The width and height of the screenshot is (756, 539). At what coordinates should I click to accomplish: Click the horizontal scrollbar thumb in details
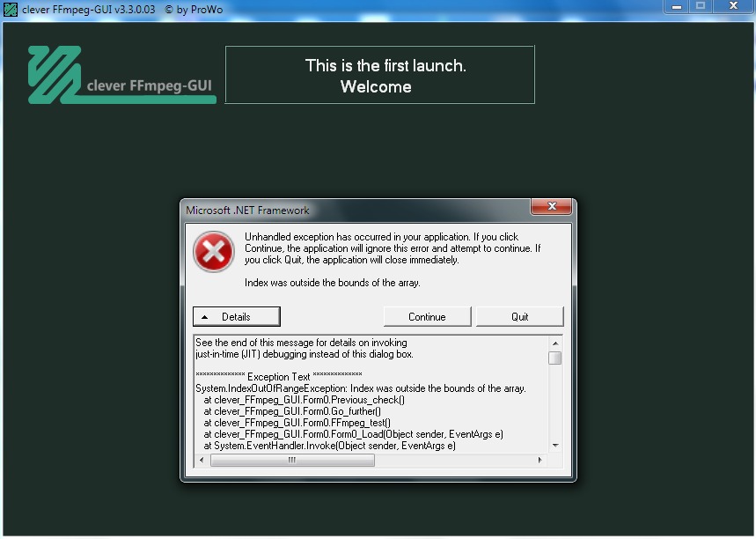[292, 461]
